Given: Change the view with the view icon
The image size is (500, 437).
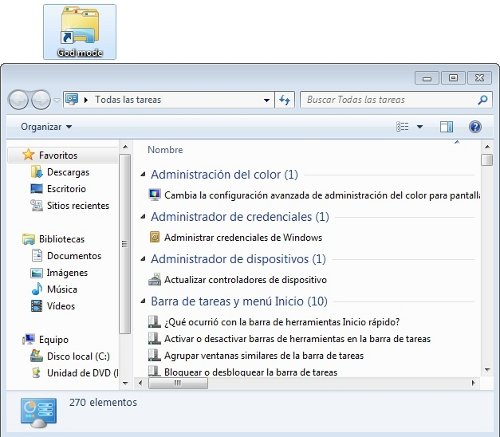Looking at the screenshot, I should pyautogui.click(x=402, y=127).
